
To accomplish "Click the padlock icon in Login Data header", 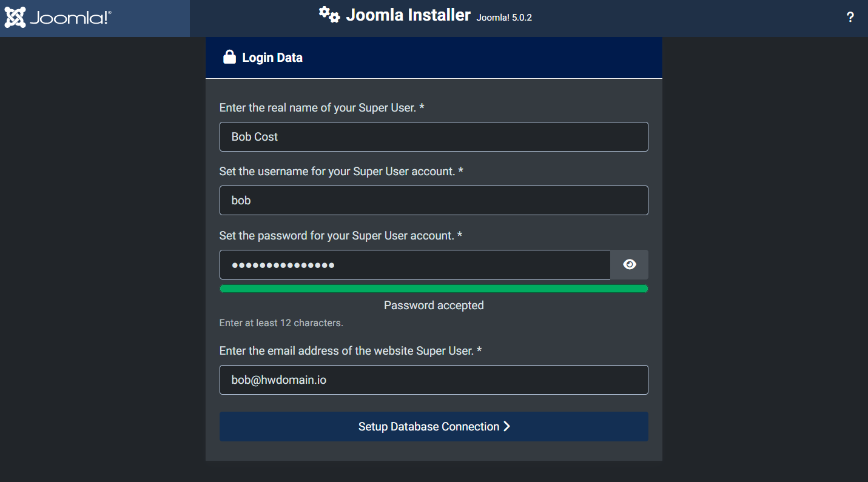I will [x=229, y=57].
